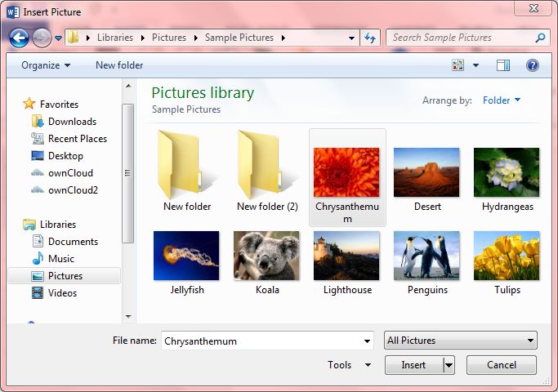Open the Insert button dropdown arrow
The width and height of the screenshot is (558, 392).
tap(449, 365)
